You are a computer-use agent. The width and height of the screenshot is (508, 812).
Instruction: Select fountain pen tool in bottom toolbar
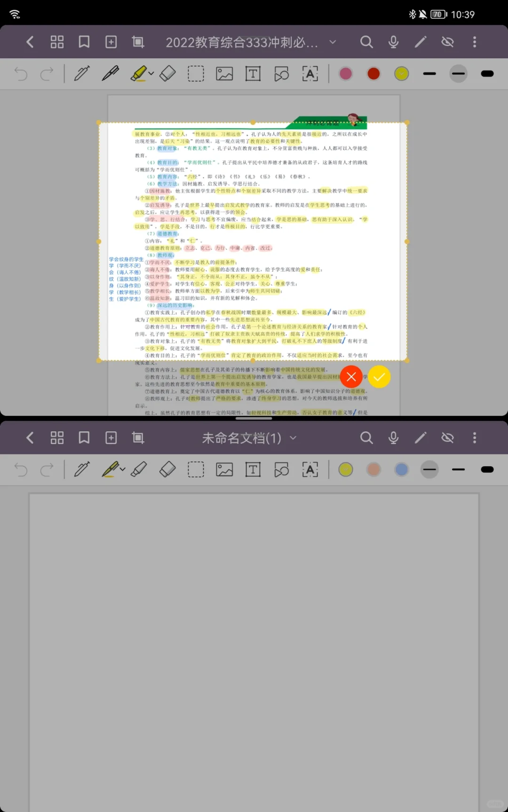coord(110,469)
